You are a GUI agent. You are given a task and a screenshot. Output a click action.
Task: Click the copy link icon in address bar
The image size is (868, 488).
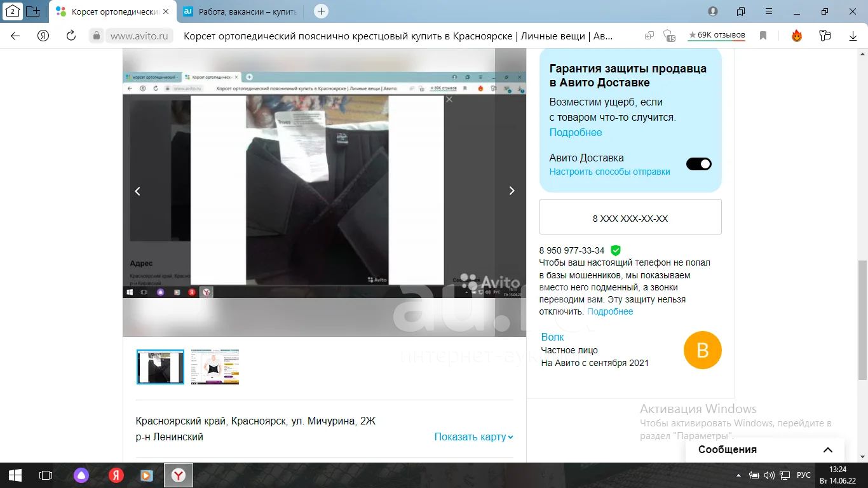pyautogui.click(x=649, y=36)
